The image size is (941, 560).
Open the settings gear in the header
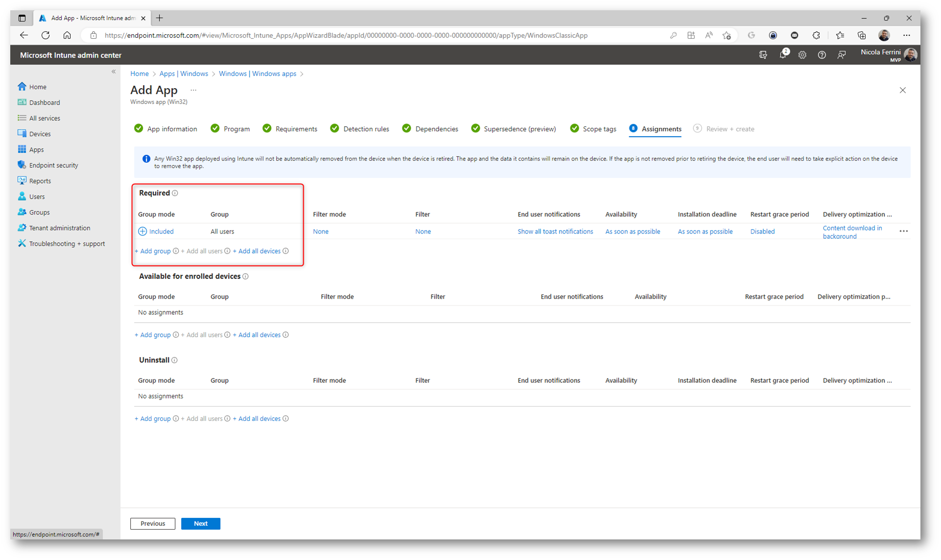pyautogui.click(x=802, y=55)
